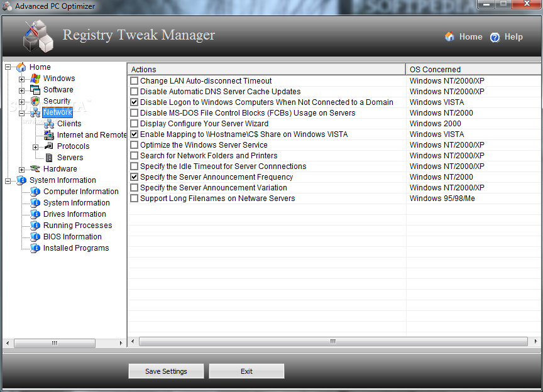
Task: Minimize the Advanced PC Optimizer window
Action: pyautogui.click(x=486, y=4)
